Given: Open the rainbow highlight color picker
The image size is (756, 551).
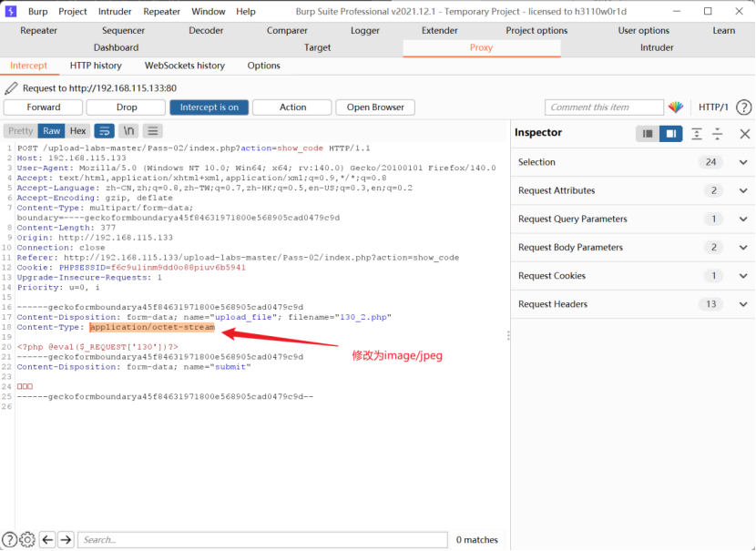Looking at the screenshot, I should coord(676,107).
